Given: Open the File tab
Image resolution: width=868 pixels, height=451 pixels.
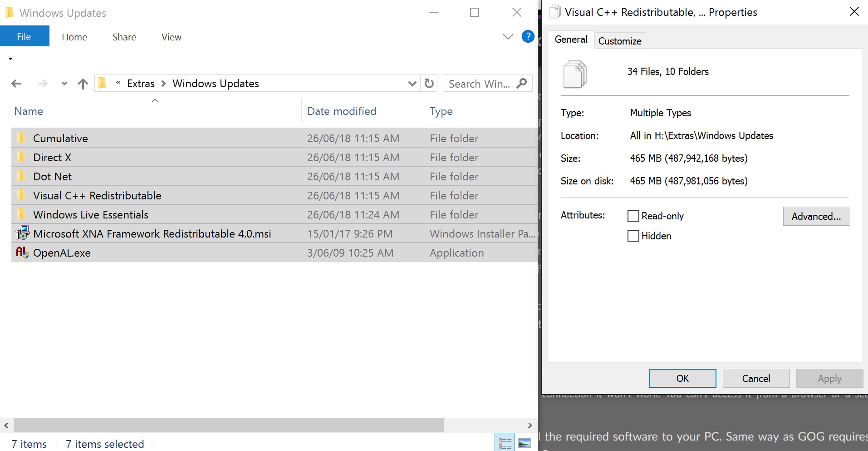Looking at the screenshot, I should (24, 36).
